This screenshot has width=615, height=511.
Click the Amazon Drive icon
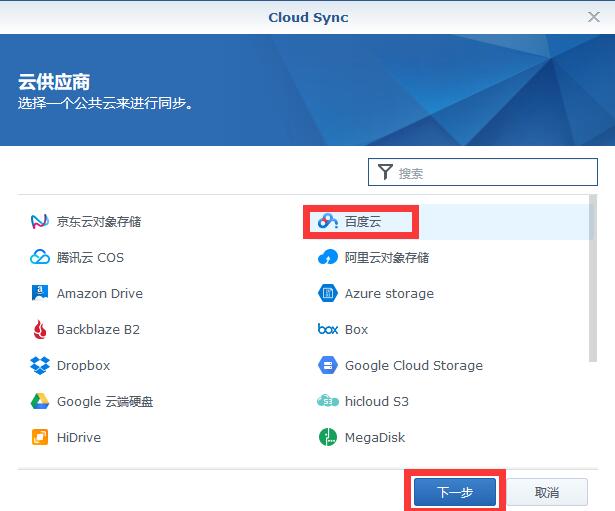(x=40, y=293)
